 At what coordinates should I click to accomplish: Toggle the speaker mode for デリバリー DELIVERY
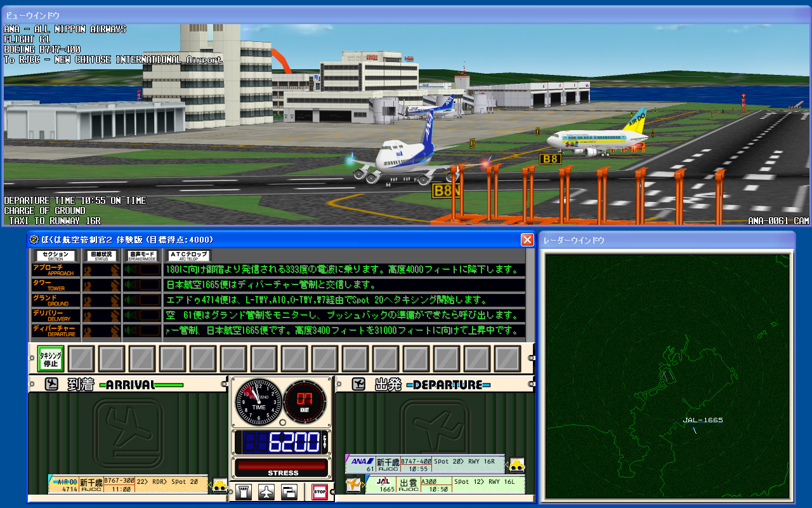coord(142,316)
